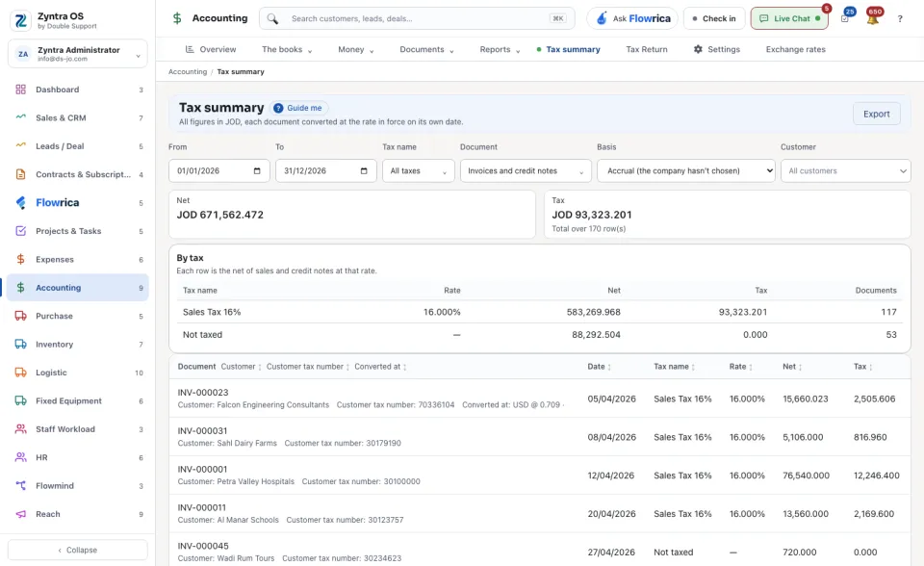Image resolution: width=924 pixels, height=566 pixels.
Task: Click the Guide me button
Action: coord(298,108)
